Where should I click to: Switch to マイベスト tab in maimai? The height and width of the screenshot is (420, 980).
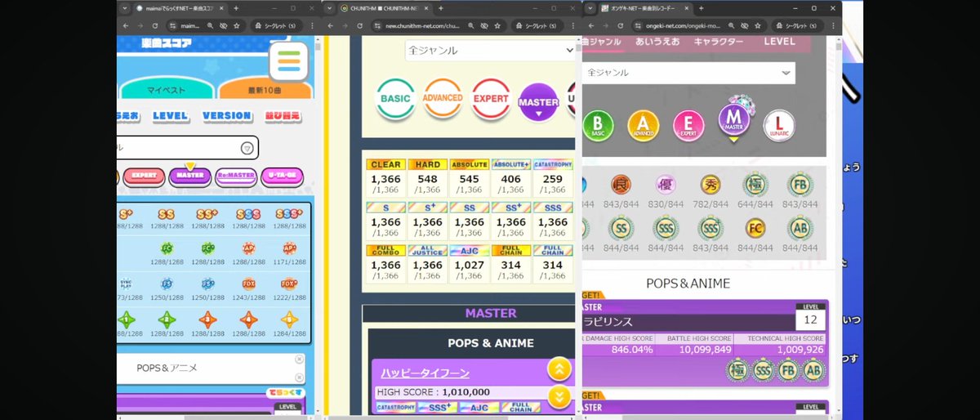[x=166, y=90]
